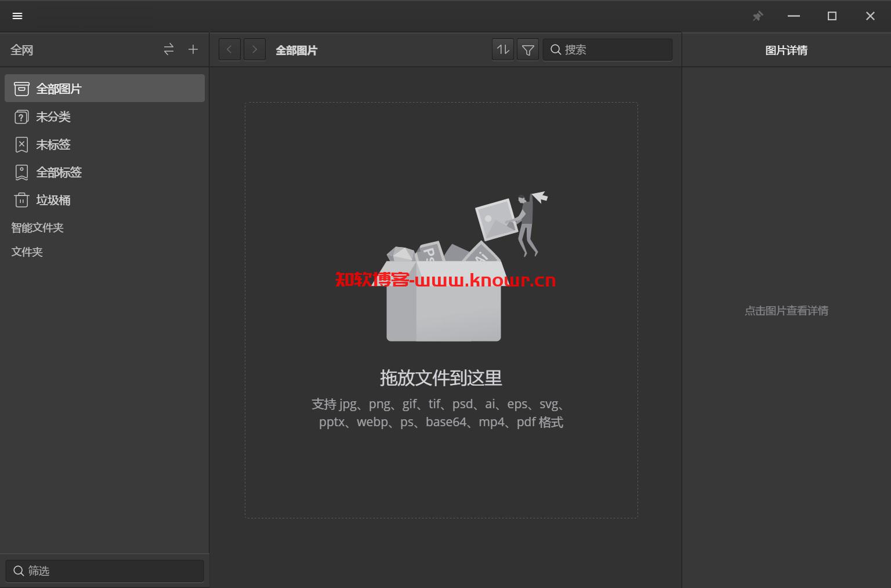
Task: Add new library with plus icon
Action: 193,50
